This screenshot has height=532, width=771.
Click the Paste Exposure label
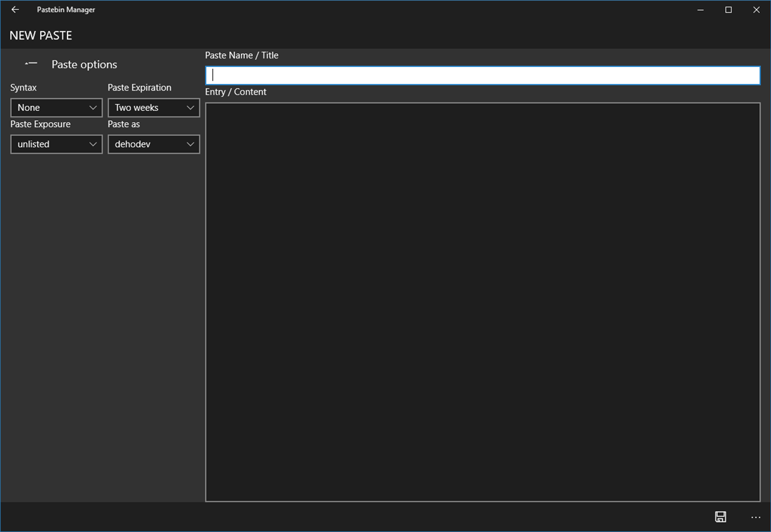tap(40, 124)
